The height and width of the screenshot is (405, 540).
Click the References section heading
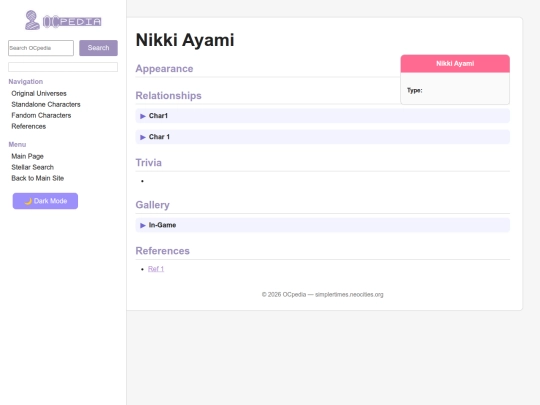[x=163, y=251]
